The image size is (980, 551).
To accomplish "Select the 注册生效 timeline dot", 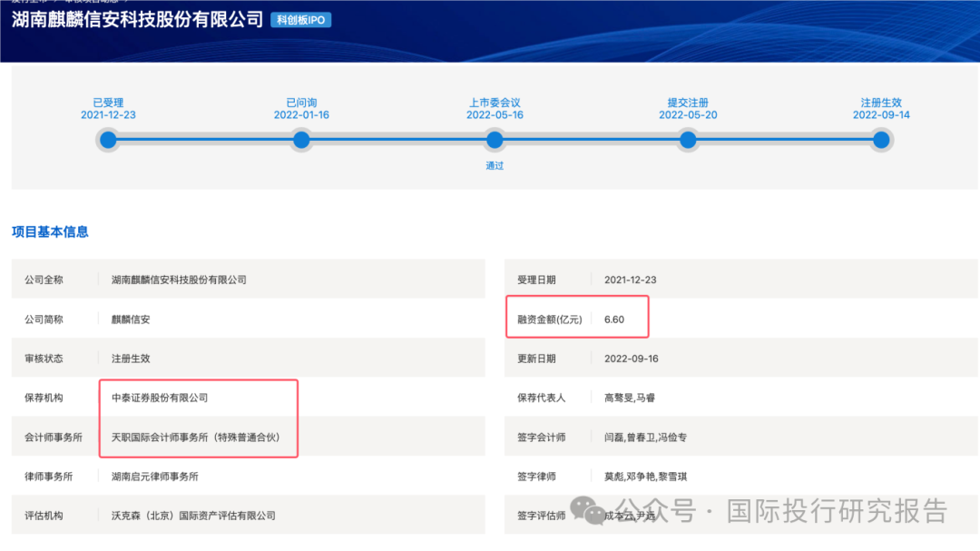I will tap(880, 140).
